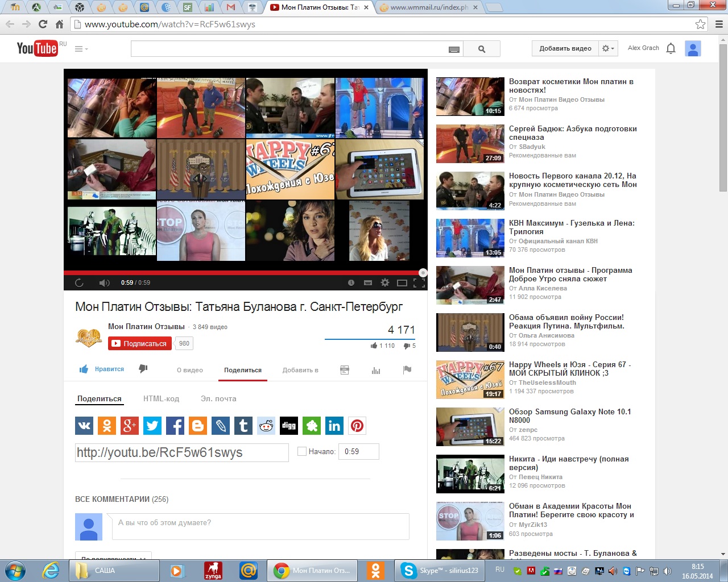Toggle theater mode player size

pos(402,282)
